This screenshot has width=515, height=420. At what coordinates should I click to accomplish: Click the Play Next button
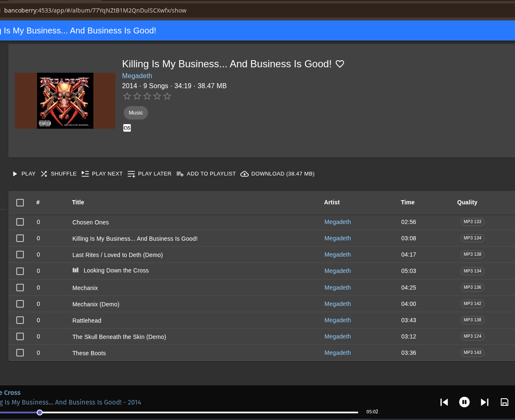click(102, 174)
